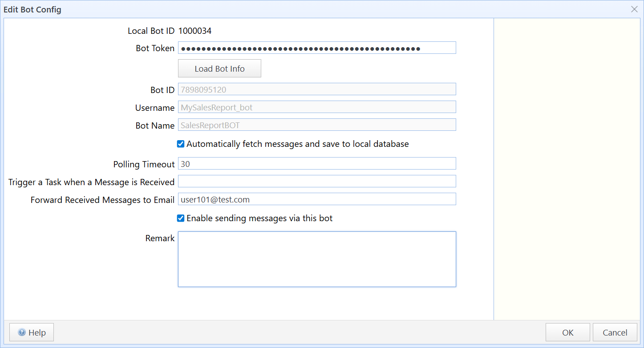Disable sending messages via this bot
This screenshot has width=644, height=348.
[x=181, y=218]
